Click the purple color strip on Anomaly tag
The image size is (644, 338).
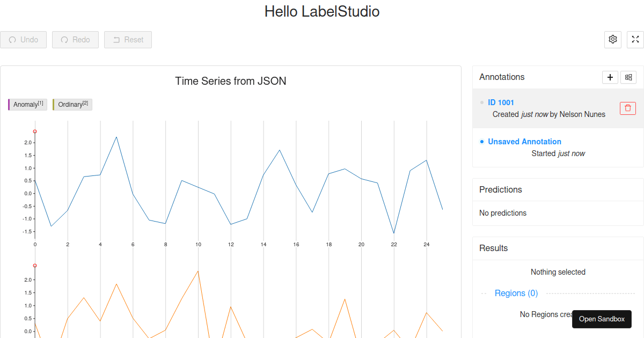(10, 104)
